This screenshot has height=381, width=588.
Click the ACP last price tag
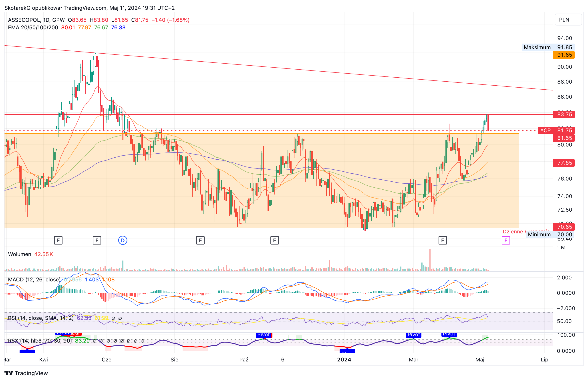tap(545, 130)
